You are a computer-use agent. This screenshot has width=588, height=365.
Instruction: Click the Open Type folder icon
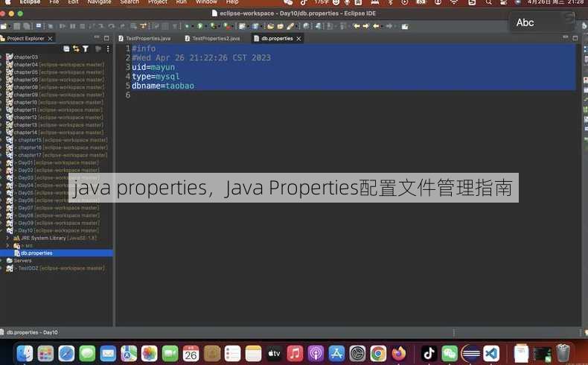pos(270,26)
